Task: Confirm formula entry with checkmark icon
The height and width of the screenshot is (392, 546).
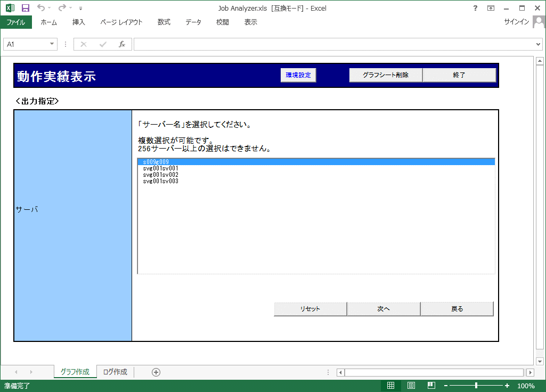Action: (103, 44)
